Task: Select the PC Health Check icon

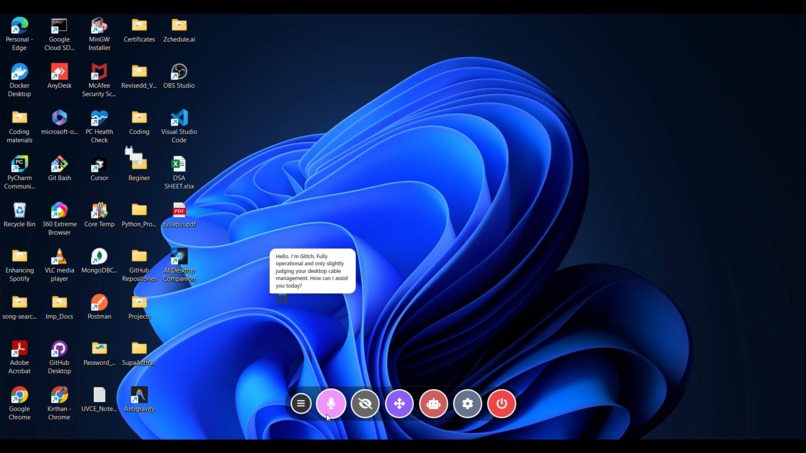Action: [99, 126]
